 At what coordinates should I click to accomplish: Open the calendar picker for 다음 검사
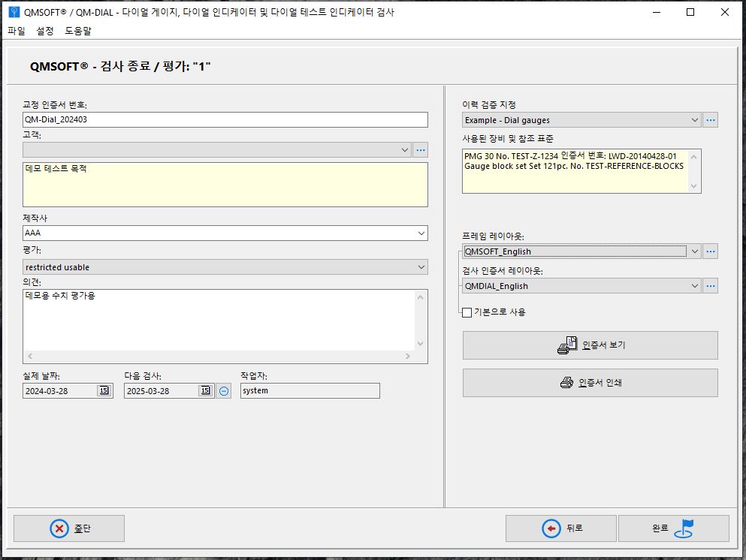(206, 391)
